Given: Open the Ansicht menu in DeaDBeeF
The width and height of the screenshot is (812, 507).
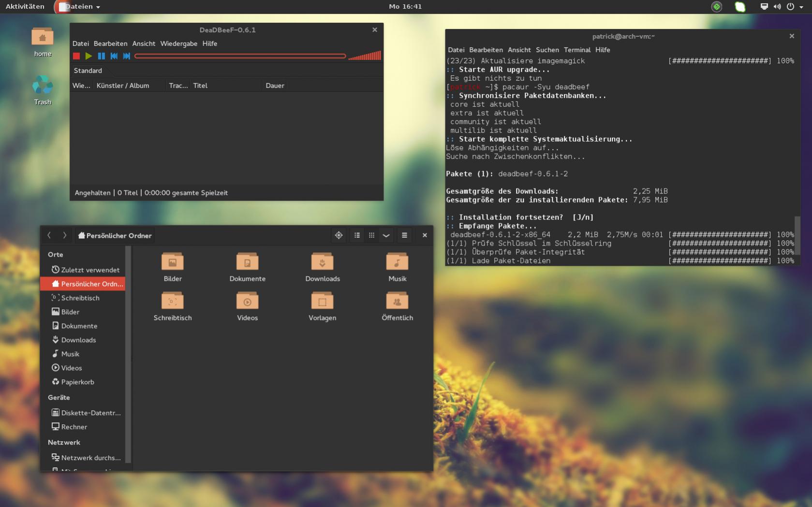Looking at the screenshot, I should [x=144, y=43].
